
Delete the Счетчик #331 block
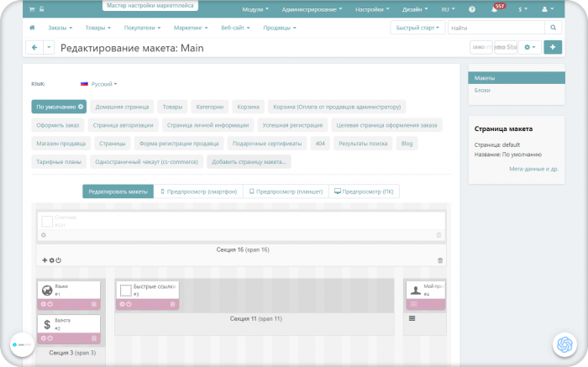tap(438, 235)
